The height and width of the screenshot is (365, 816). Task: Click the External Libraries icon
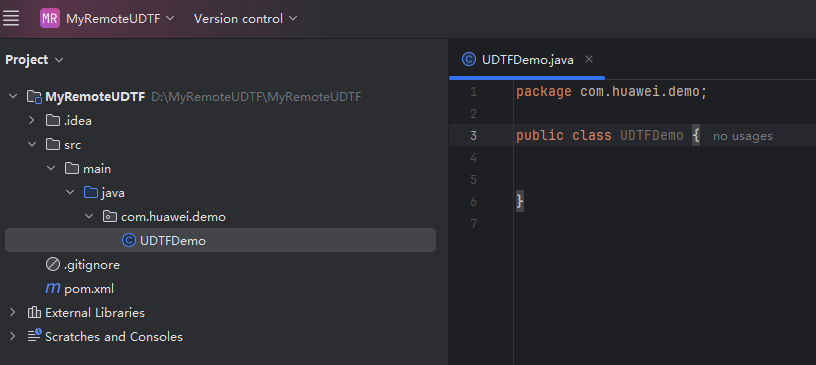(x=34, y=312)
